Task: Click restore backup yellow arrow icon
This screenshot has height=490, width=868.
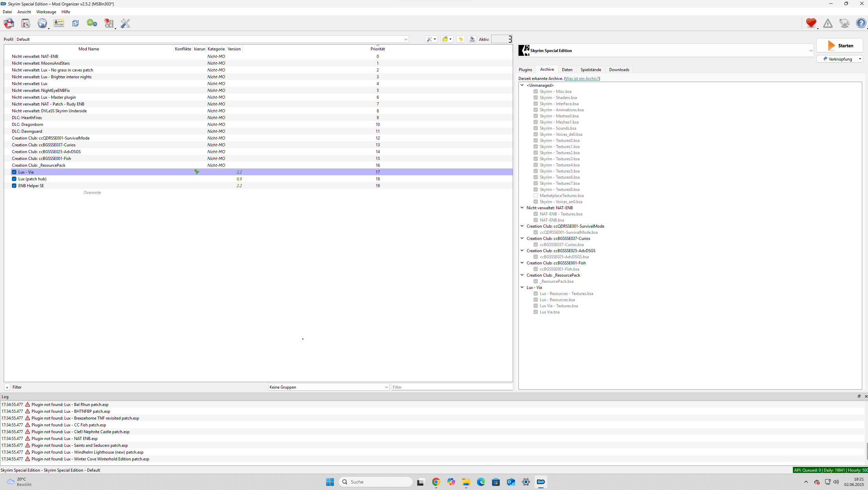Action: coord(460,39)
